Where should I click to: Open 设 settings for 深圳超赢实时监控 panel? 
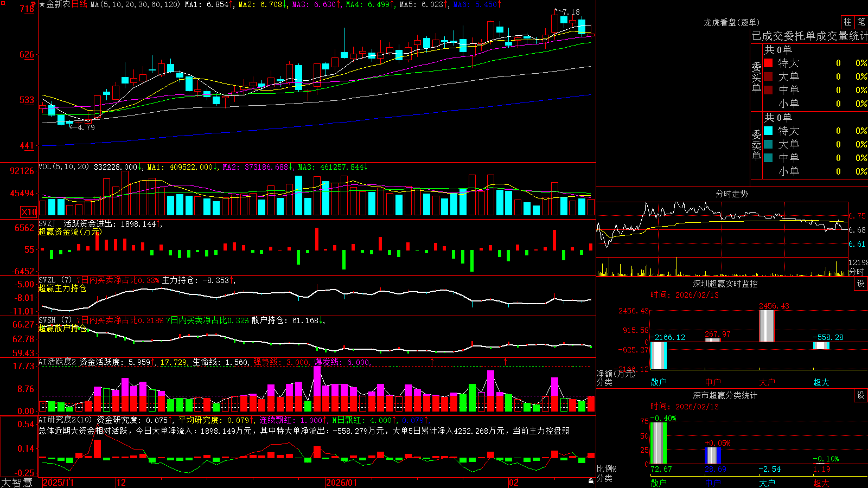click(861, 284)
